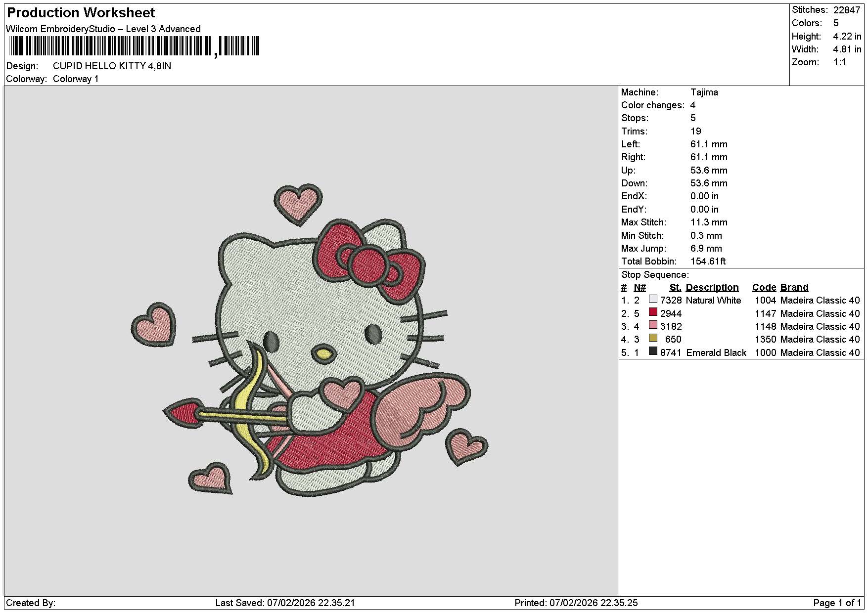Click the EndX value '0.00 in'
The width and height of the screenshot is (868, 613).
[x=704, y=196]
